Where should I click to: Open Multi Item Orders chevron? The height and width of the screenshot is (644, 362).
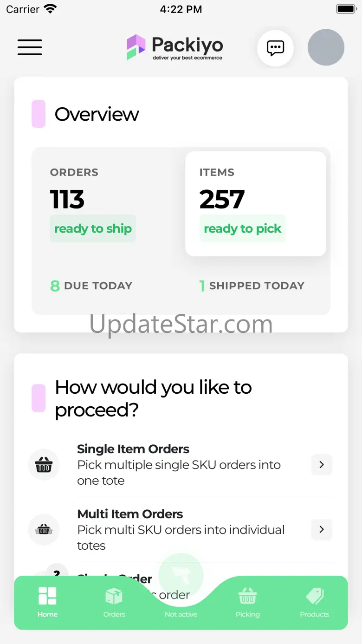322,530
